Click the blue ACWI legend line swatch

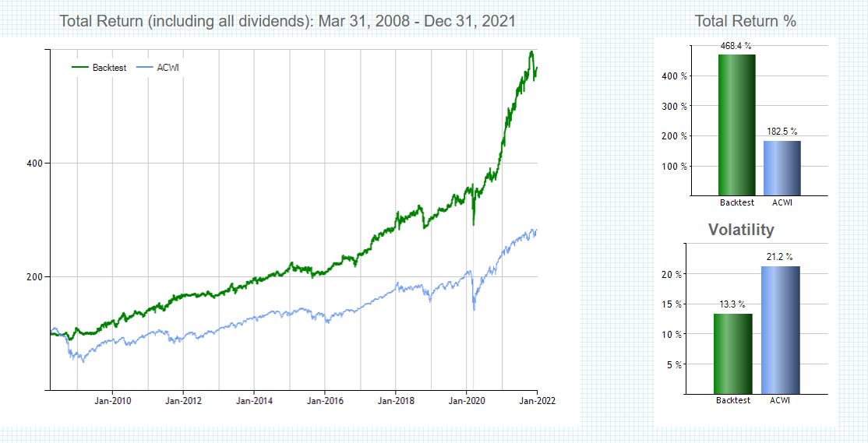click(144, 68)
